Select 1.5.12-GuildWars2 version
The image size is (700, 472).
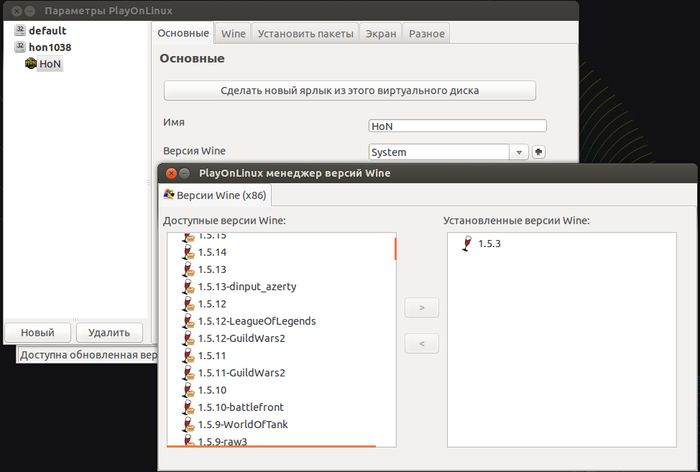tap(241, 338)
